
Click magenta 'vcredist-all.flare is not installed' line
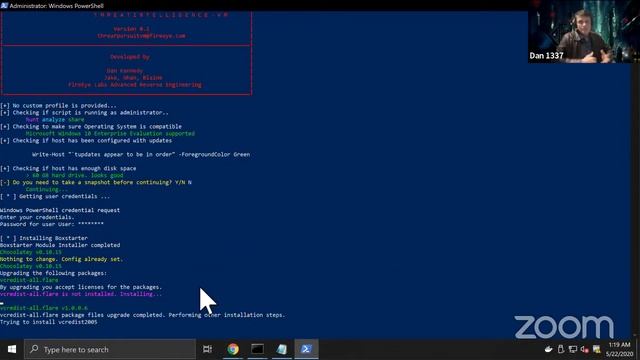click(x=81, y=294)
